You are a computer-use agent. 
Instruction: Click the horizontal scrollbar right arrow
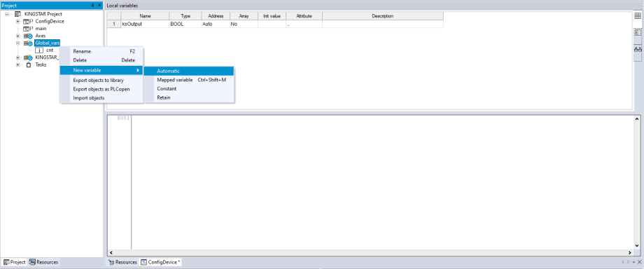point(629,253)
